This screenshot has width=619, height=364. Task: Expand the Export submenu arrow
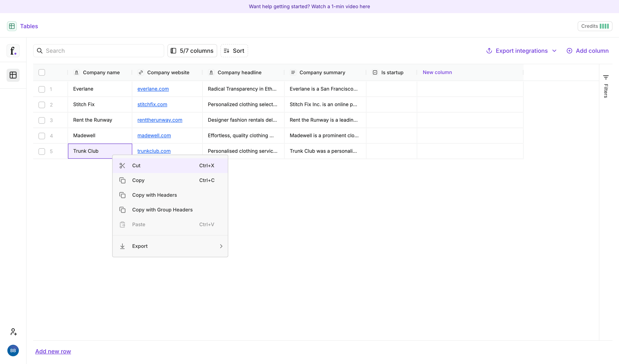[221, 246]
